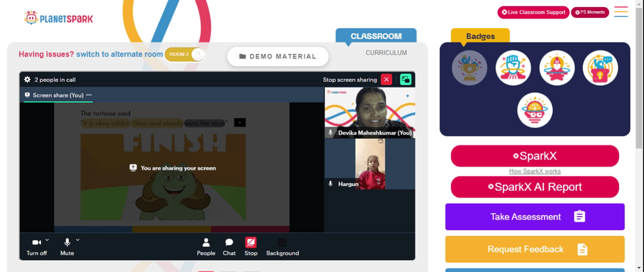Open the People panel
This screenshot has height=272, width=644.
206,247
